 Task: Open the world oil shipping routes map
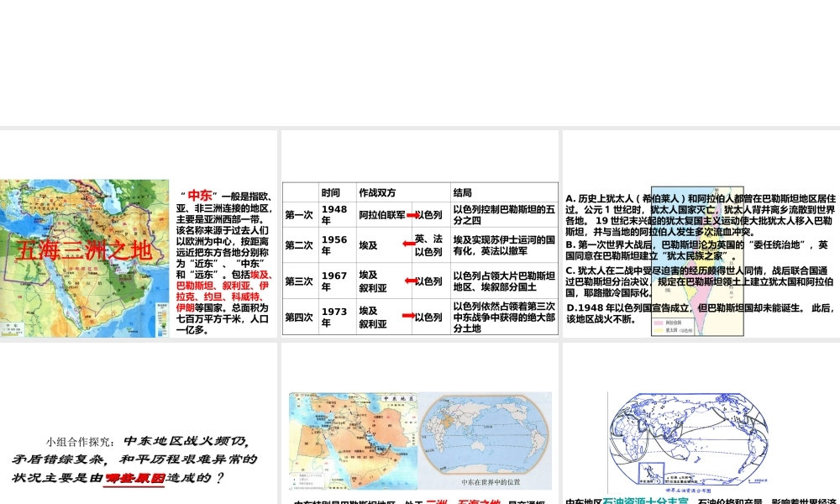pos(690,443)
